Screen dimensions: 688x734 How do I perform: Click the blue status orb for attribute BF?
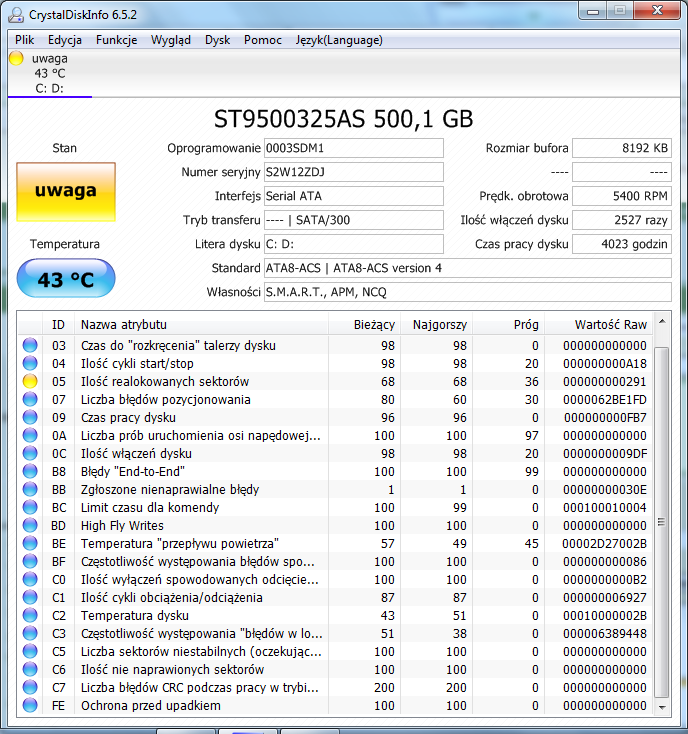[x=30, y=561]
